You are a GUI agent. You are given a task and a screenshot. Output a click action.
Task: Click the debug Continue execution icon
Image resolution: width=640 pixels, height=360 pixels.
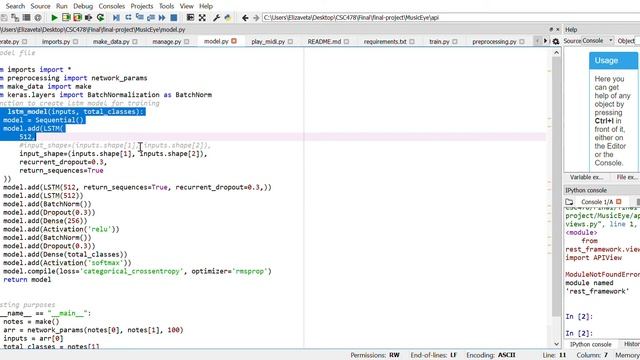point(162,18)
